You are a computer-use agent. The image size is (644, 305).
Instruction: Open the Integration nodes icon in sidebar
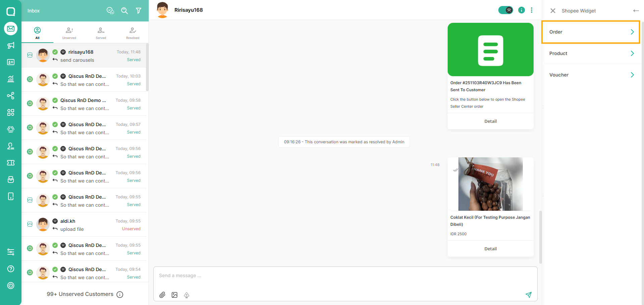[x=11, y=96]
